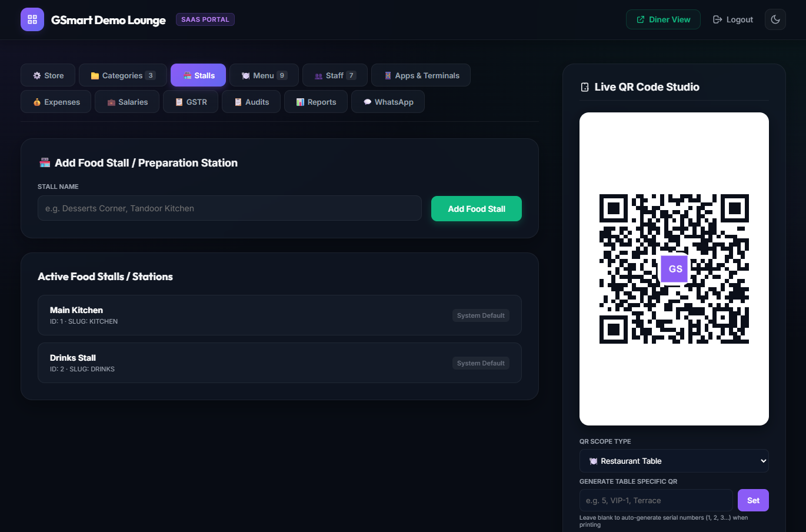The width and height of the screenshot is (806, 532).
Task: Click the Menu count badge 9
Action: pyautogui.click(x=282, y=75)
